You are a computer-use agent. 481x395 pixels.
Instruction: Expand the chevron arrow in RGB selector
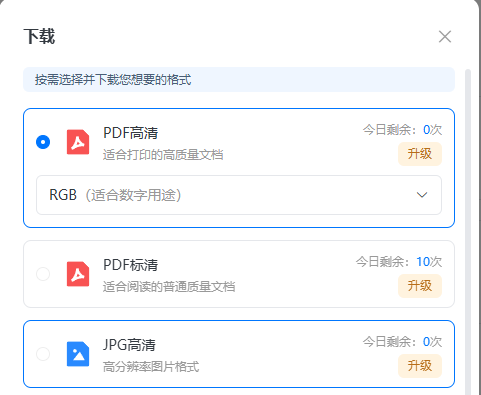pos(422,195)
